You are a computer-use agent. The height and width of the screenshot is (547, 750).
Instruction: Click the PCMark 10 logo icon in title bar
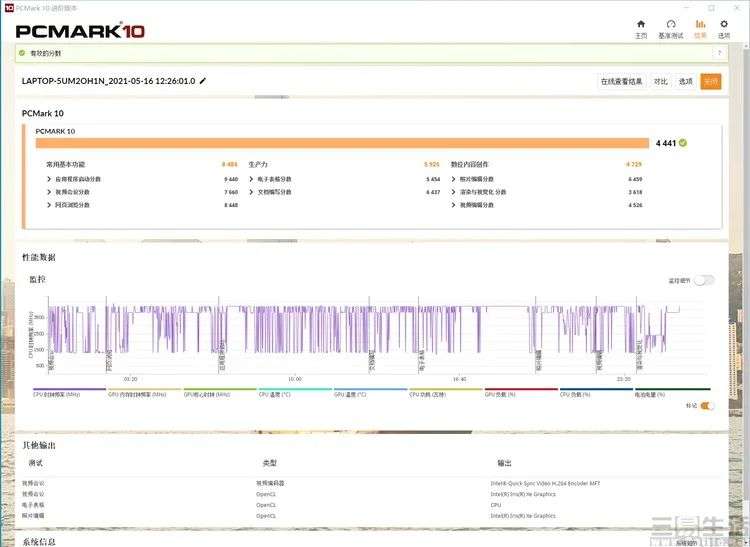pos(9,8)
